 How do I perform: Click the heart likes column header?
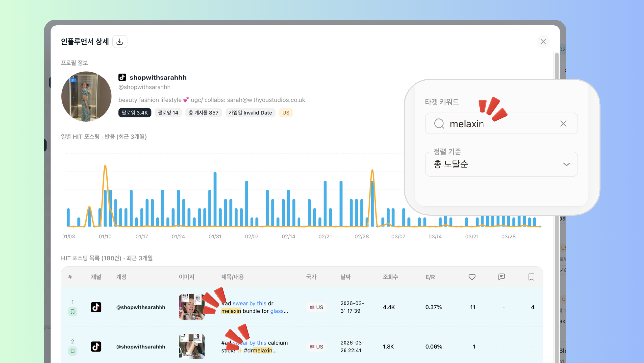(x=472, y=277)
